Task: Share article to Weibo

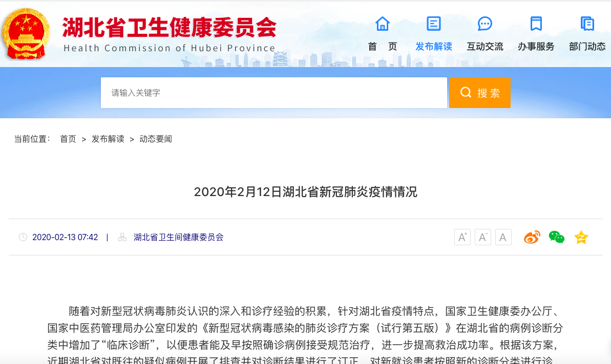Action: pos(532,237)
